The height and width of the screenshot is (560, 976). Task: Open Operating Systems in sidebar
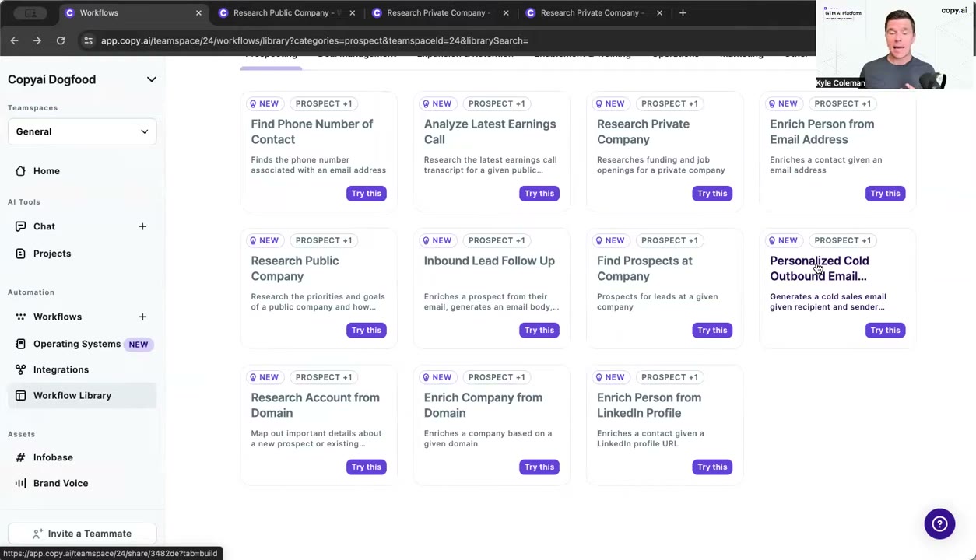pos(77,344)
